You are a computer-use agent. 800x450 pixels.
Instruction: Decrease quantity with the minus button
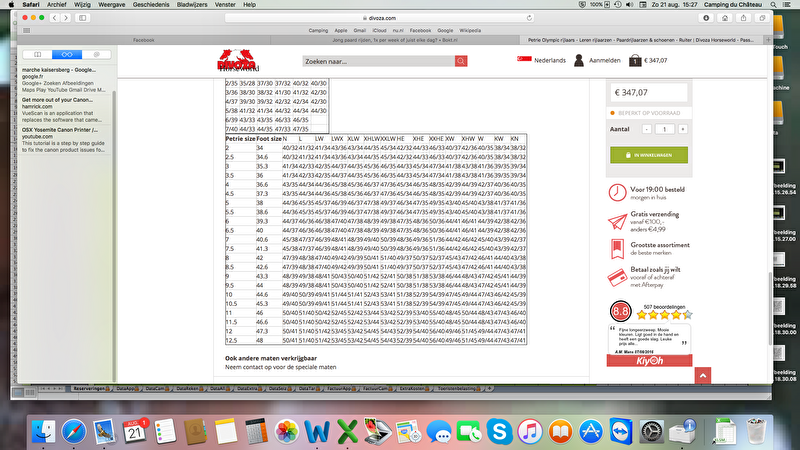point(647,129)
